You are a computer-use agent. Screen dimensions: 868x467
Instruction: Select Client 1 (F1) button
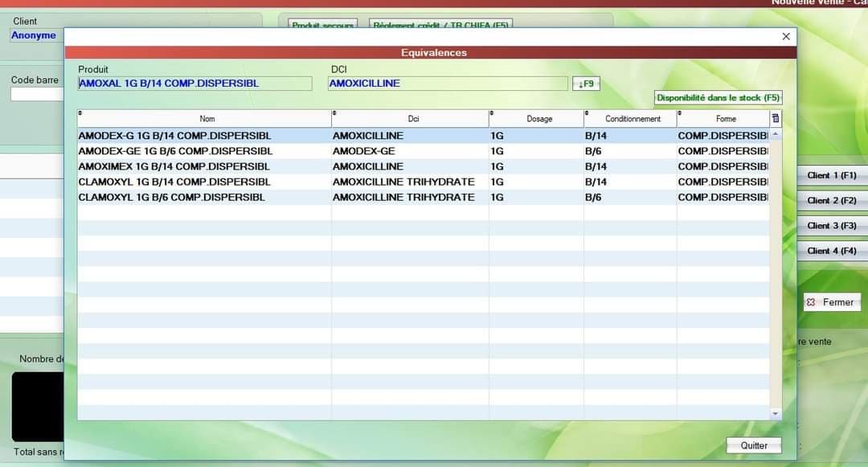(x=832, y=175)
